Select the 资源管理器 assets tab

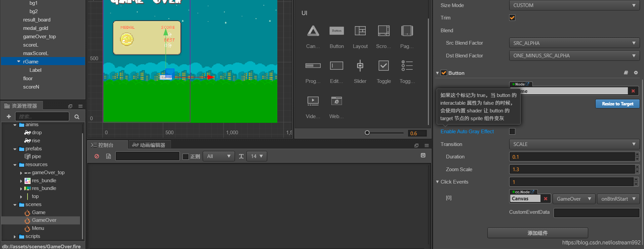click(x=22, y=106)
